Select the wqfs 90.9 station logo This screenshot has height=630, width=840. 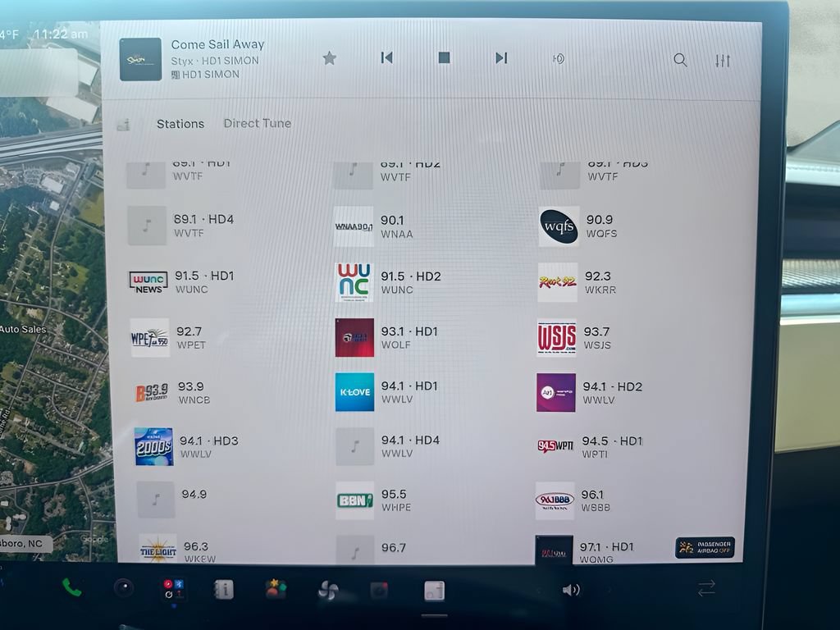(559, 226)
